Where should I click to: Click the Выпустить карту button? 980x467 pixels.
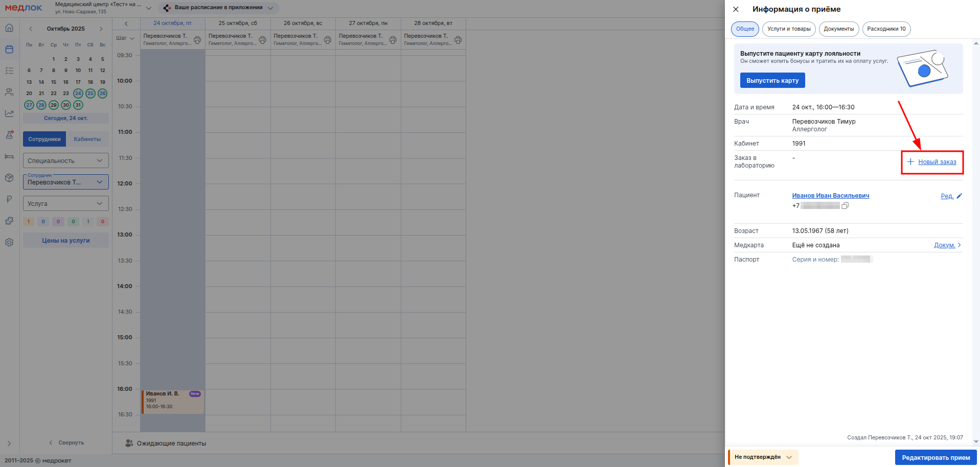click(772, 81)
